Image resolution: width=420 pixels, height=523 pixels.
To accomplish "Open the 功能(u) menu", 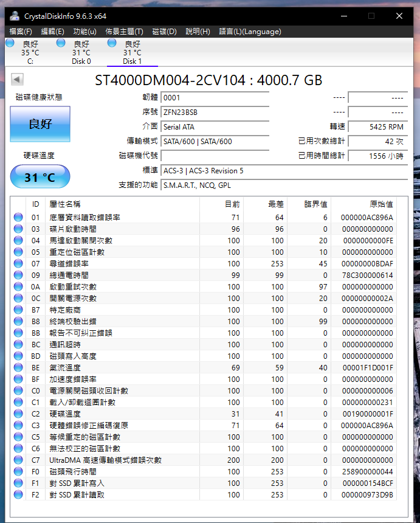I will 84,32.
